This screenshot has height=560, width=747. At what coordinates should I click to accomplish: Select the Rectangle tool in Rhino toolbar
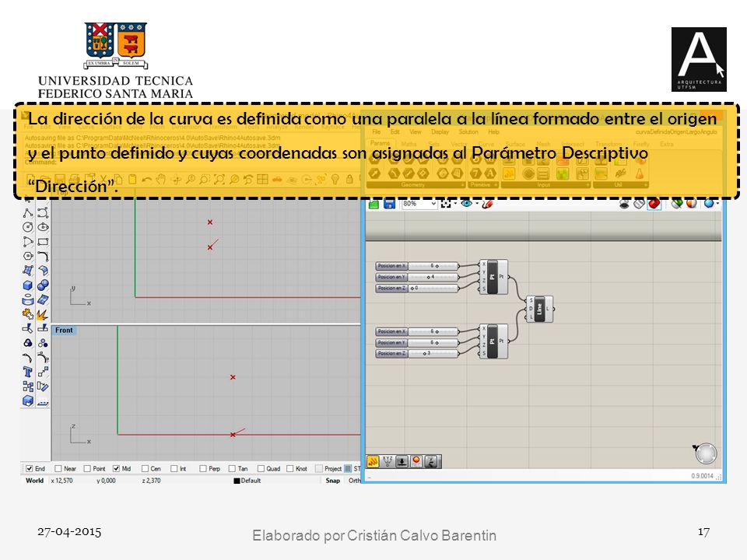tap(43, 241)
